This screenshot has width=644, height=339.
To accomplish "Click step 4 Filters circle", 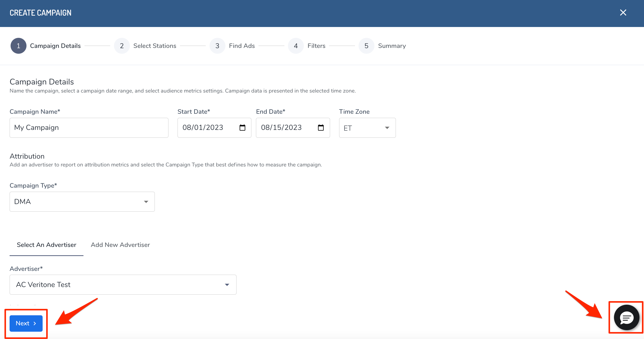I will pos(296,46).
